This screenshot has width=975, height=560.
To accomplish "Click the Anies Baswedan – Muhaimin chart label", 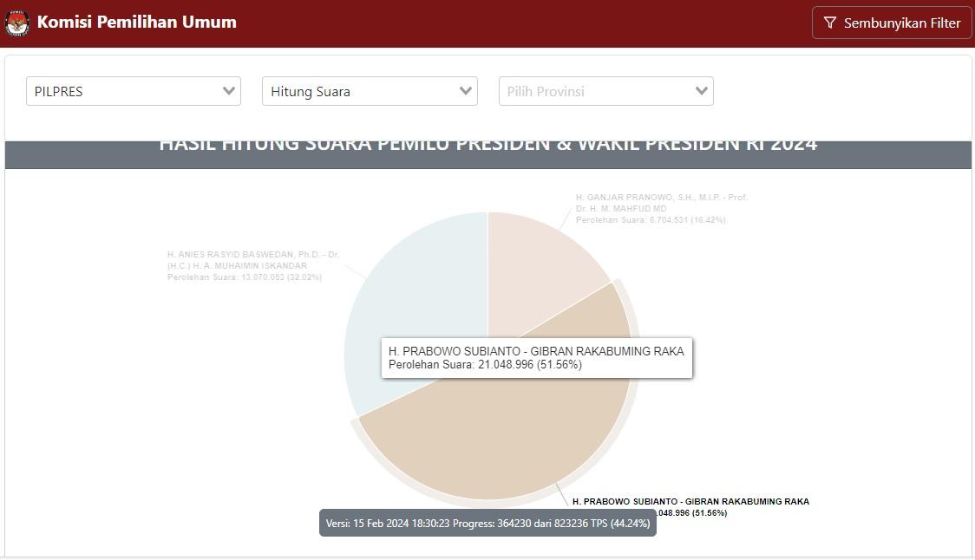I will pyautogui.click(x=252, y=266).
